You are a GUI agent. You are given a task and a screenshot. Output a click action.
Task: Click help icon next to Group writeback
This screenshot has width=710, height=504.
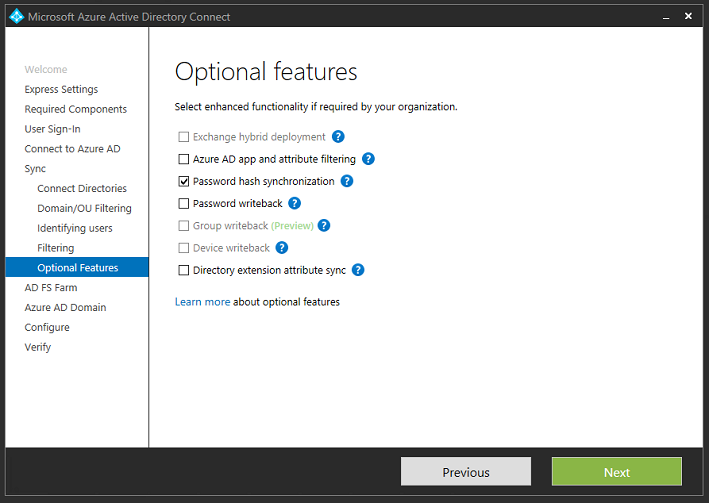pos(324,226)
